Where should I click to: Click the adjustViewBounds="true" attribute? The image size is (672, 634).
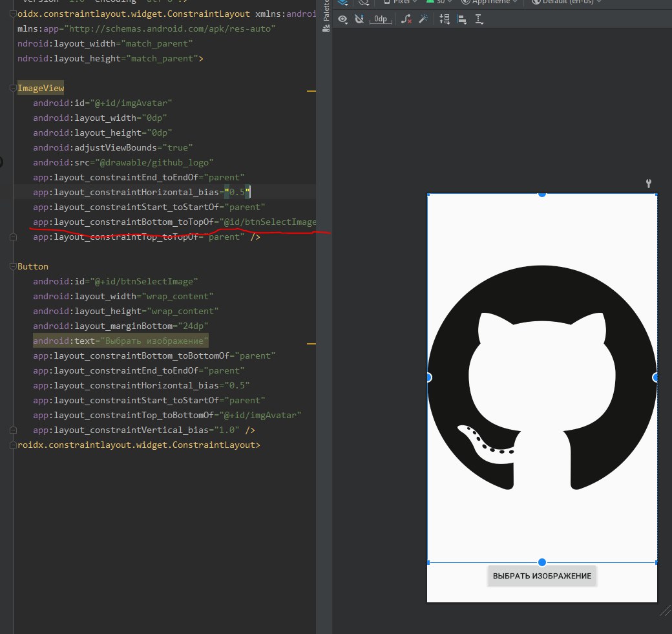click(112, 147)
